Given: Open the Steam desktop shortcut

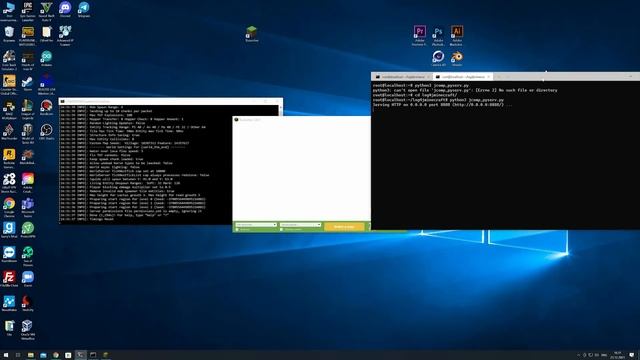Looking at the screenshot, I should pos(28,83).
